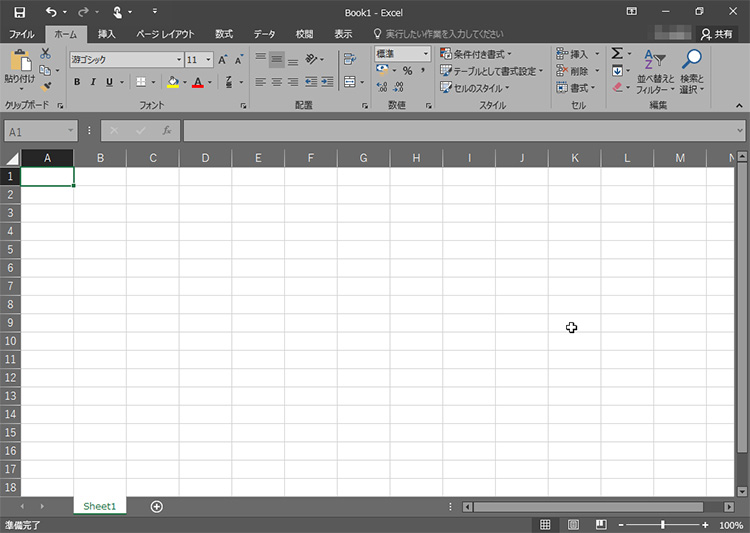750x533 pixels.
Task: Click the Format Painter brush icon
Action: tap(45, 87)
